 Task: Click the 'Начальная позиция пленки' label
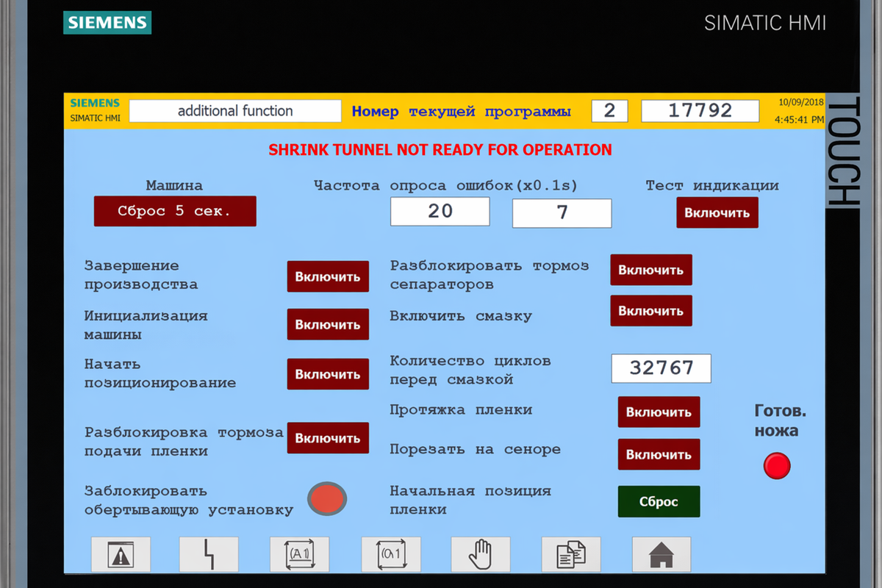(x=470, y=500)
